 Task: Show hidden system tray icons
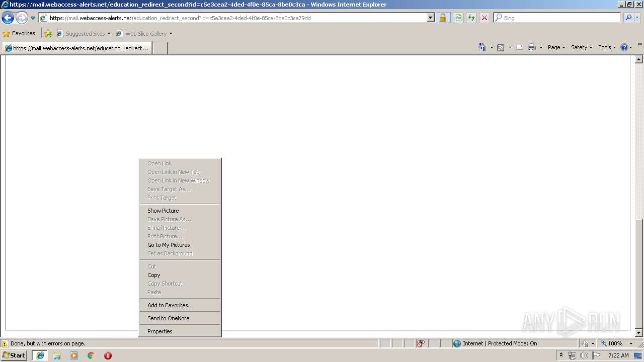click(561, 355)
